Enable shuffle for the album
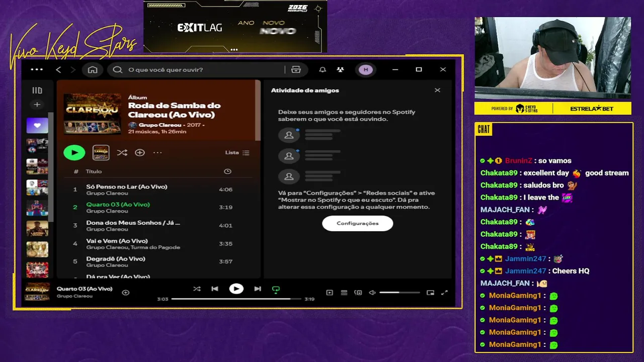644x362 pixels. coord(122,152)
